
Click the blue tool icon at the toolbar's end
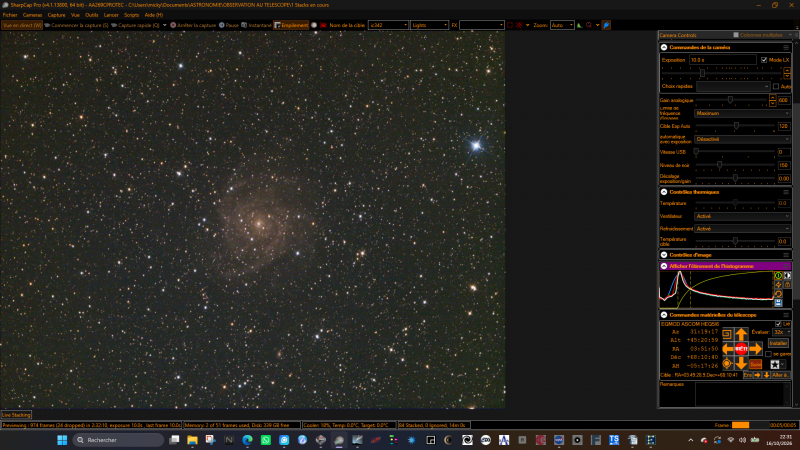tap(606, 25)
